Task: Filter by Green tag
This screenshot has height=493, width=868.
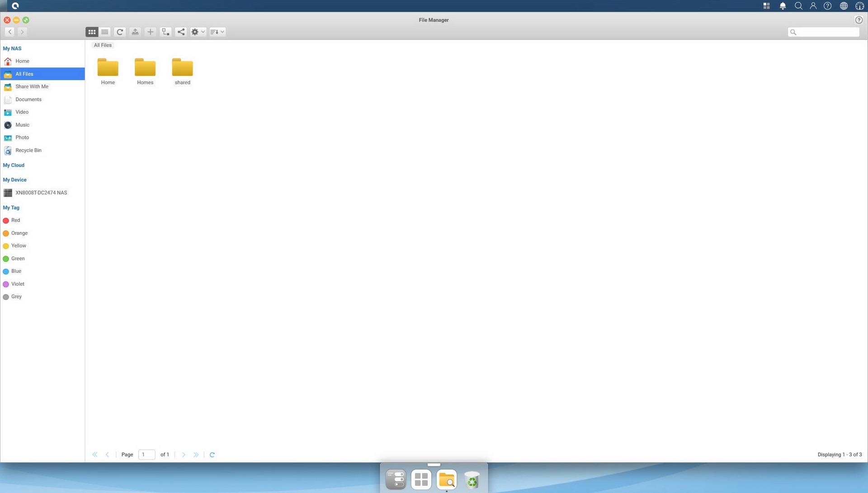Action: tap(42, 259)
